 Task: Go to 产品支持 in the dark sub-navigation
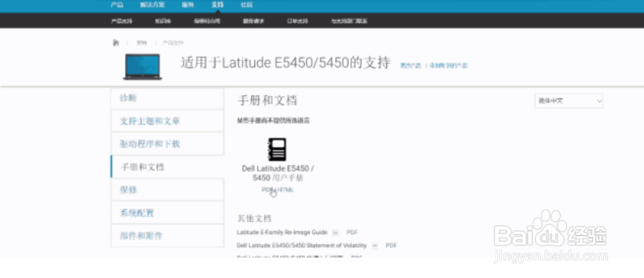coord(122,21)
